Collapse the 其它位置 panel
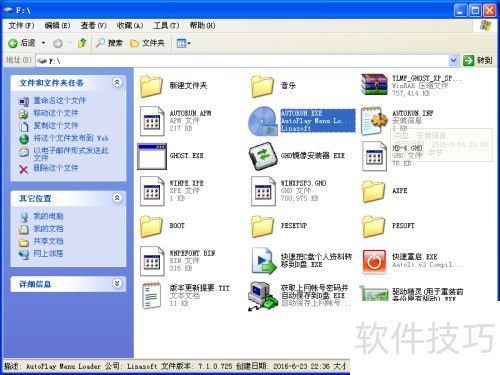This screenshot has width=500, height=375. tap(117, 198)
